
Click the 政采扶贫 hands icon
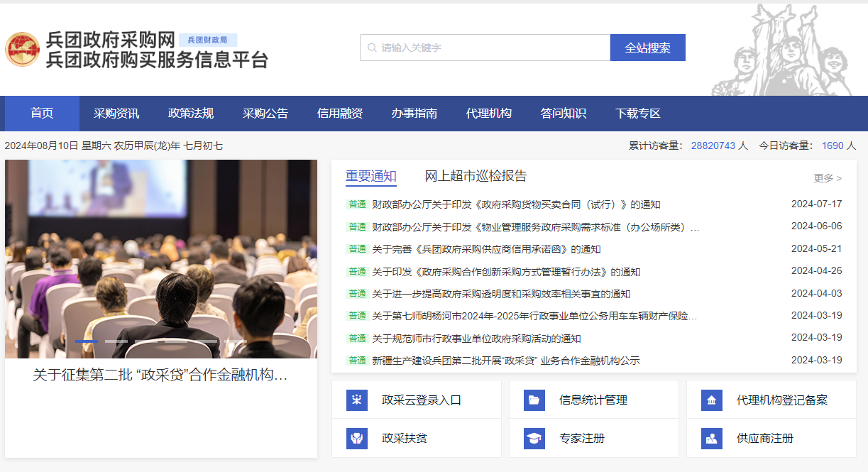(358, 438)
